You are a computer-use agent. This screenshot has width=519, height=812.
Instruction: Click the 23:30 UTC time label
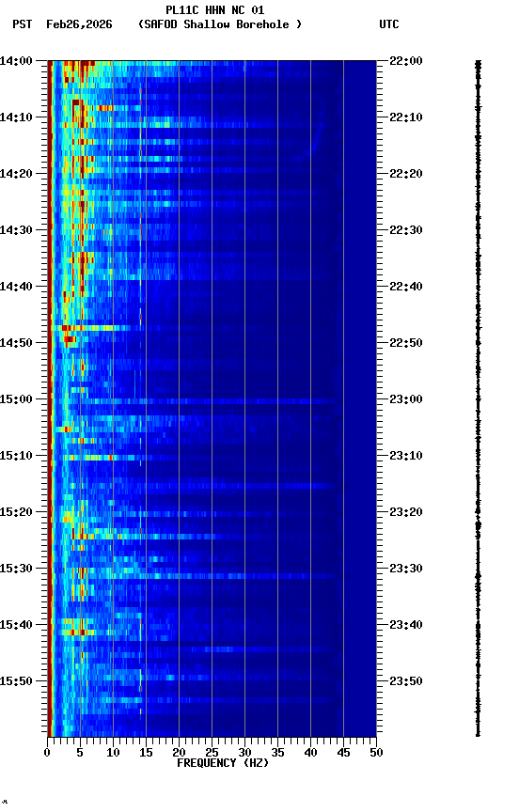406,570
